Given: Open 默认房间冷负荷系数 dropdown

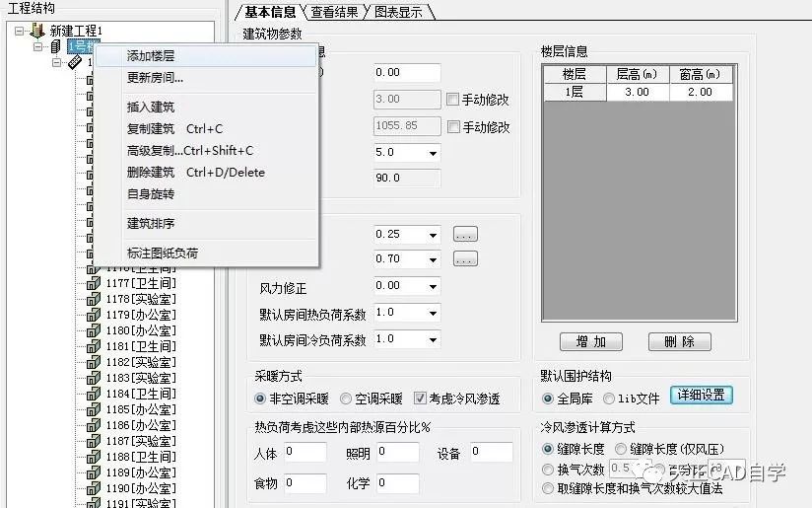Looking at the screenshot, I should point(433,340).
